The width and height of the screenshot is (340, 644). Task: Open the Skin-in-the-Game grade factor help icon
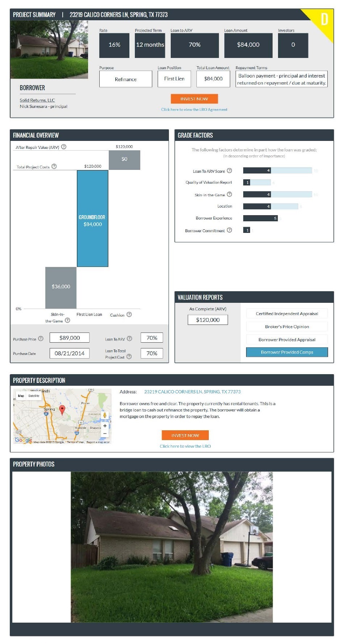229,195
